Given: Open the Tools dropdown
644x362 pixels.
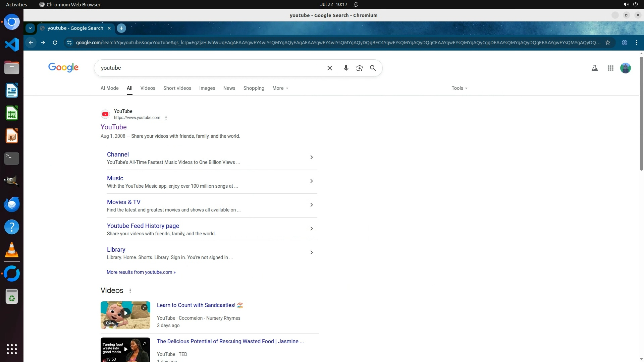Looking at the screenshot, I should pos(459,88).
